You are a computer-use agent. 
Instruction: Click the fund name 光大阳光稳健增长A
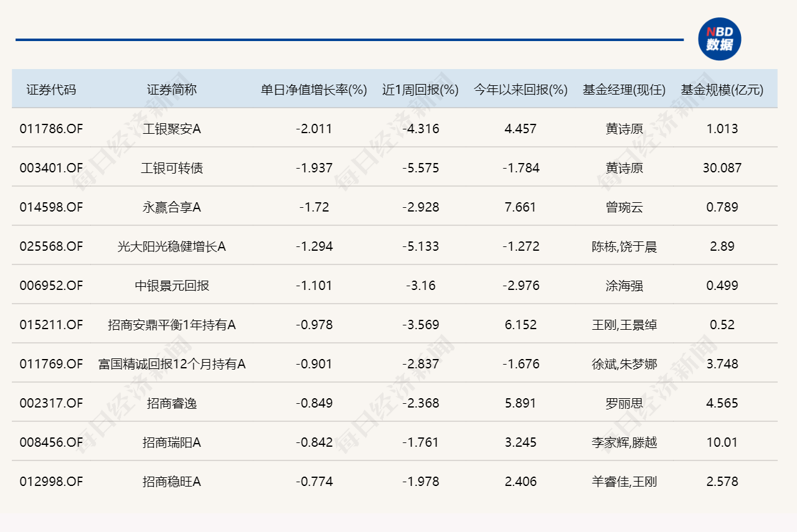point(172,246)
